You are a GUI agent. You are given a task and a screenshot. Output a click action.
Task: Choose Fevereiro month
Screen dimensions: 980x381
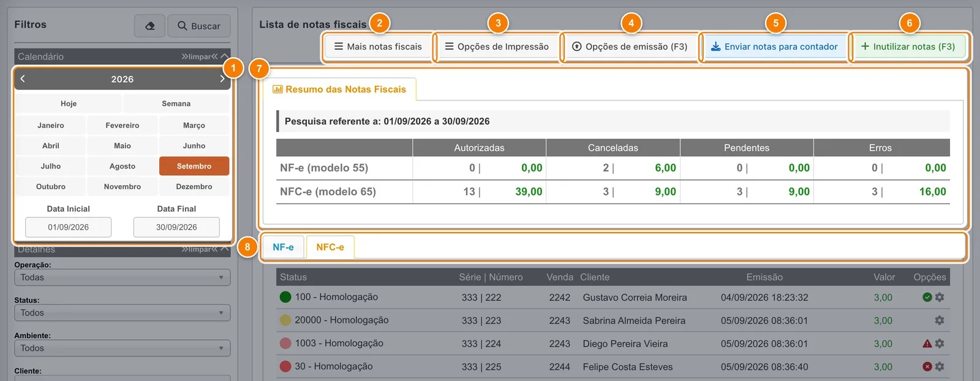coord(123,125)
